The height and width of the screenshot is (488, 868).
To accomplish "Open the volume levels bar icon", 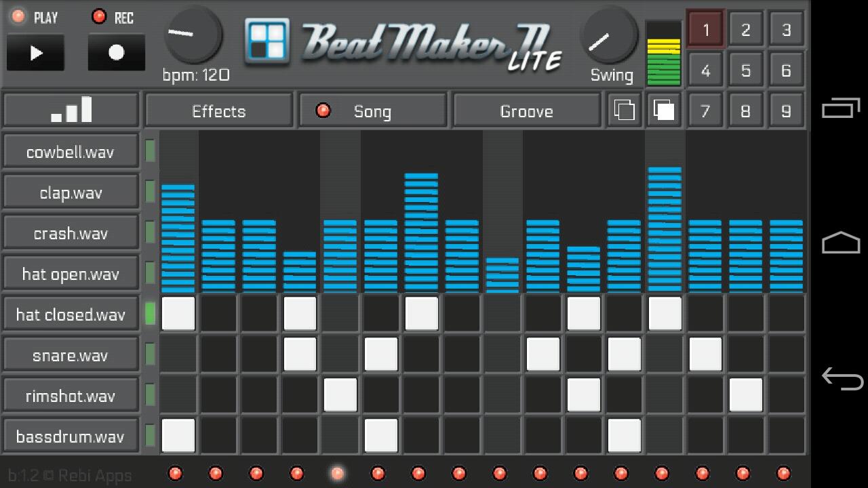I will 71,110.
